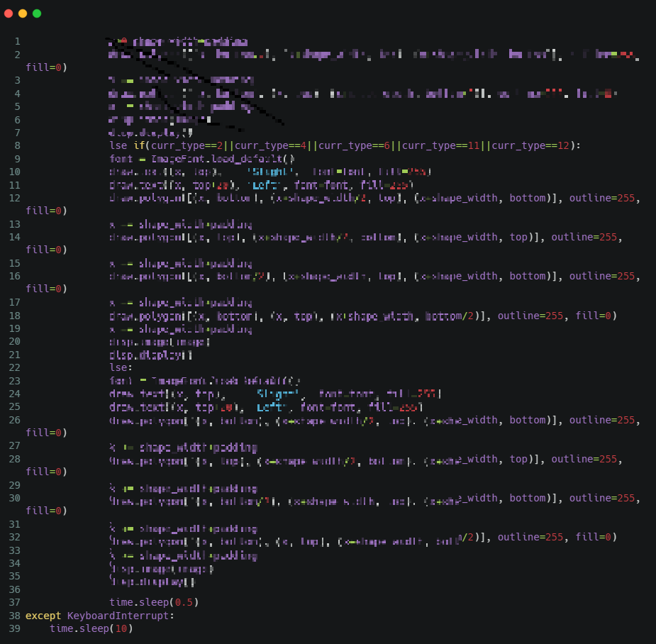Screen dimensions: 656x644
Task: Click line number 22 in the gutter
Action: [x=14, y=367]
